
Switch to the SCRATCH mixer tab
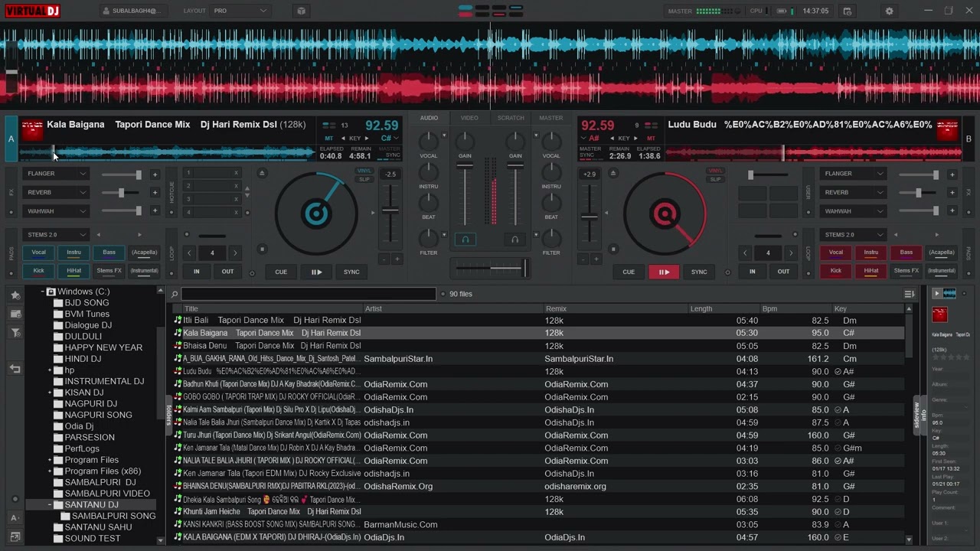pyautogui.click(x=511, y=118)
